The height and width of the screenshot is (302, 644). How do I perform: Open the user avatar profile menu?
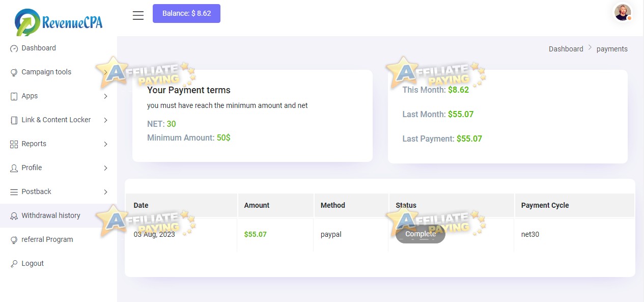[623, 13]
